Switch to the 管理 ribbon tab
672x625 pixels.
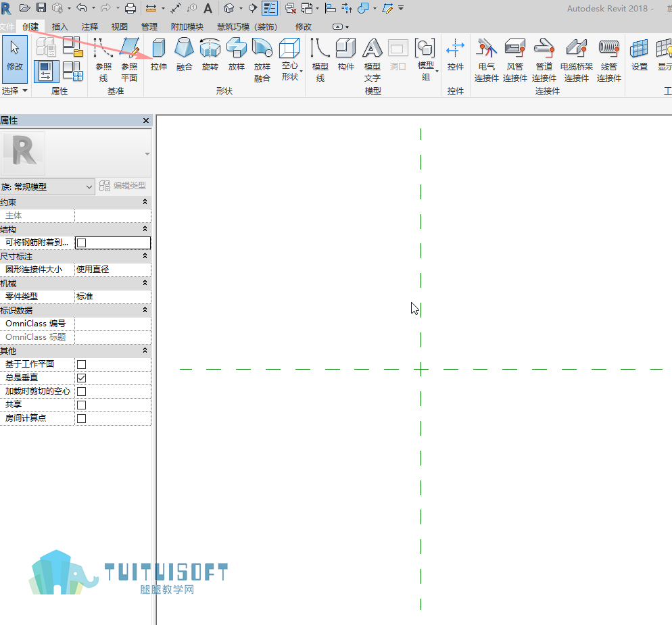click(149, 26)
